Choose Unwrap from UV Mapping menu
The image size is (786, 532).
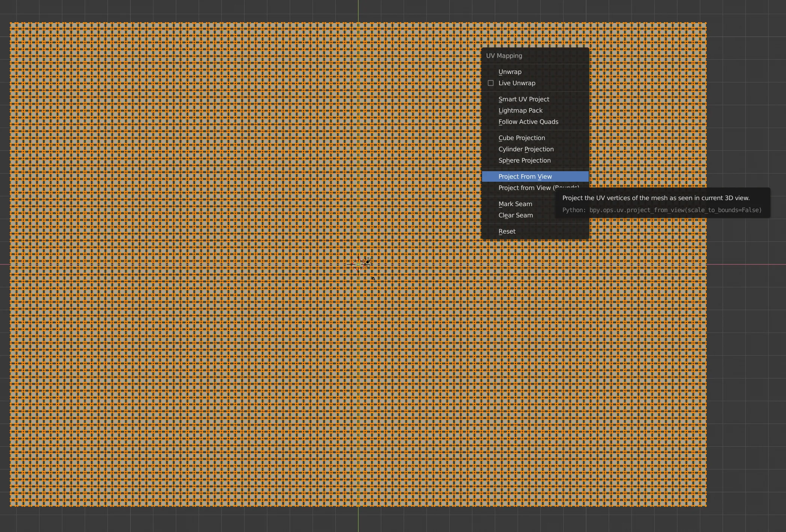(510, 72)
